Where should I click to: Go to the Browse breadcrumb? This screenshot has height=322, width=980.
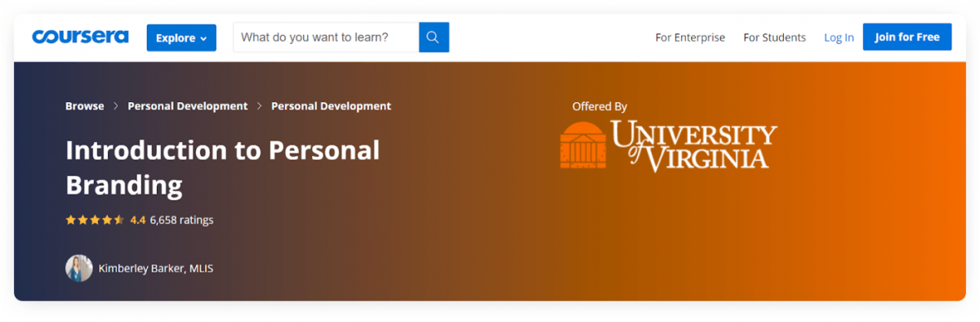[85, 106]
